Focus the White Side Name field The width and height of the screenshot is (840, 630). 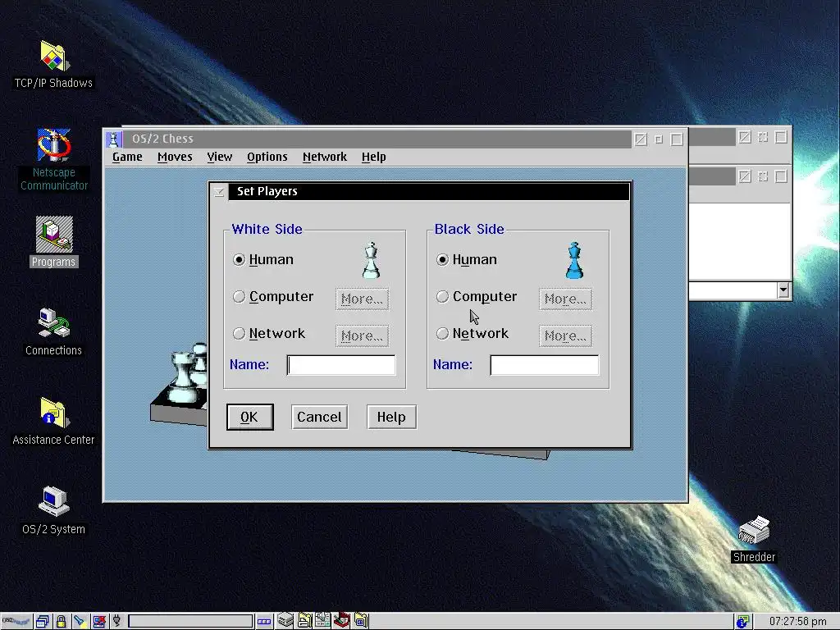(x=341, y=365)
